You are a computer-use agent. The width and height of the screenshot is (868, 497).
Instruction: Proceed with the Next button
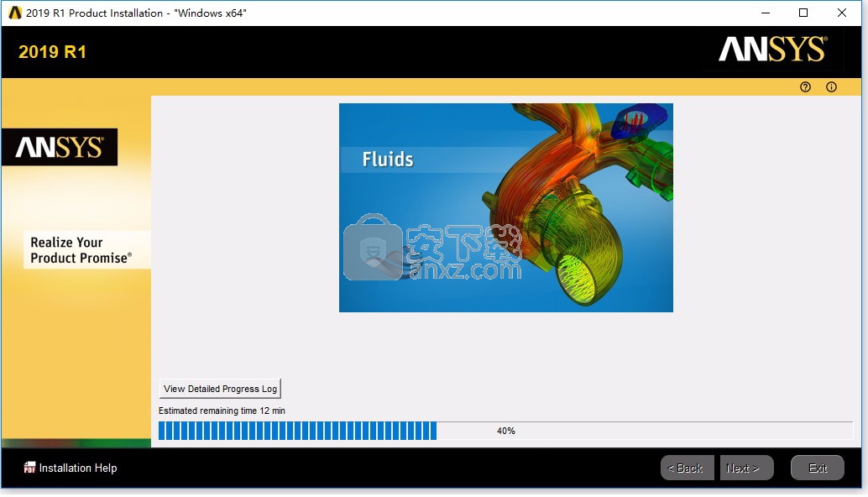pyautogui.click(x=746, y=468)
